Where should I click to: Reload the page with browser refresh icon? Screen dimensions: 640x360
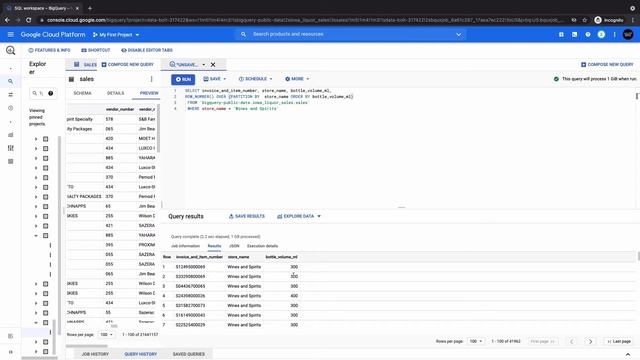(x=29, y=20)
